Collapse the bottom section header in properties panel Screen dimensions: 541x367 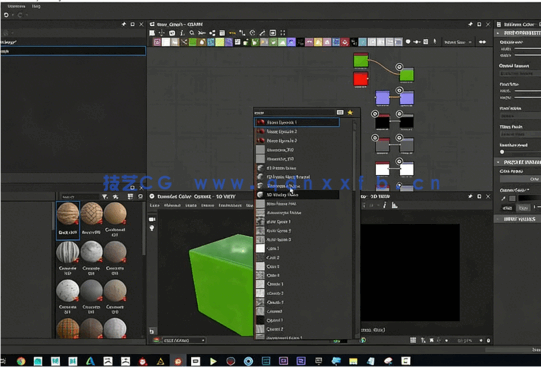517,219
